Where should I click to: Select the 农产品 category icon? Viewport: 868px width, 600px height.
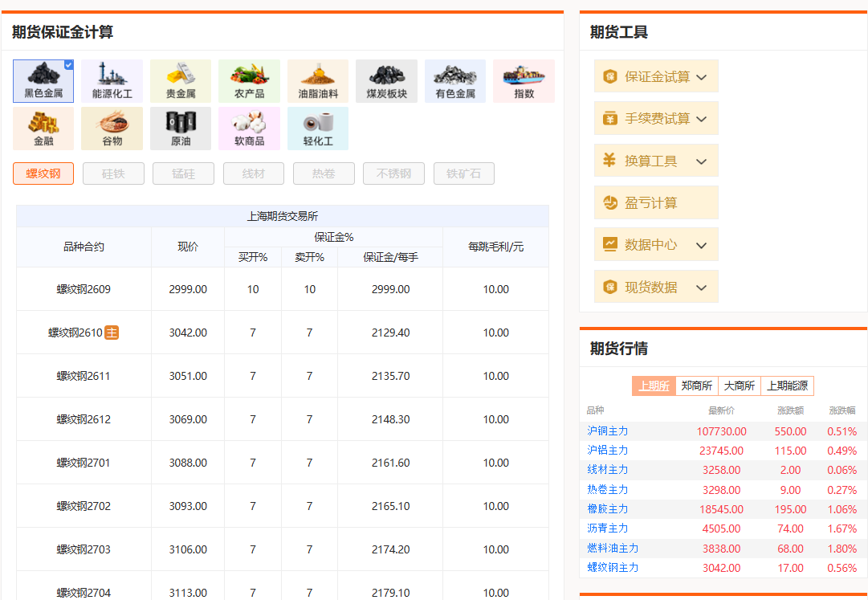click(249, 81)
